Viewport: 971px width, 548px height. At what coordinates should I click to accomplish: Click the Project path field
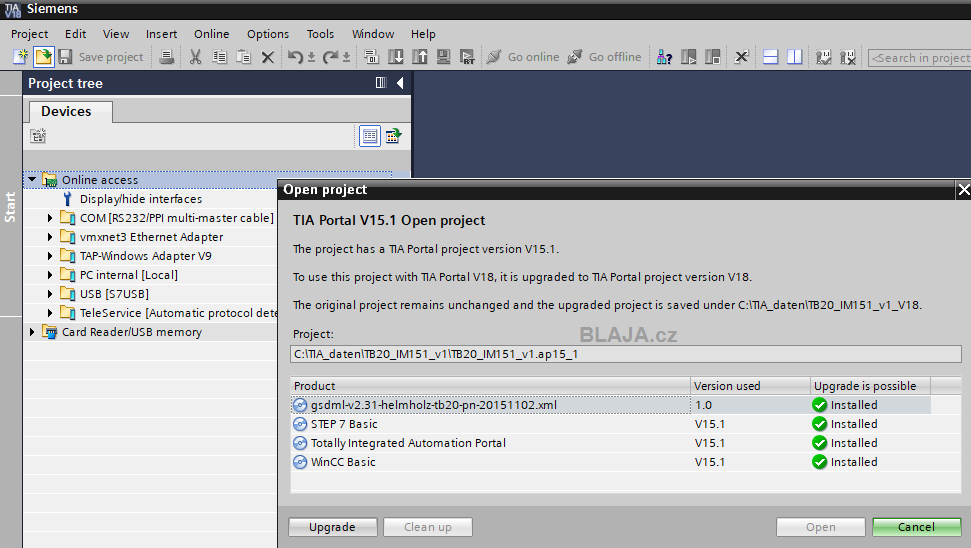625,354
